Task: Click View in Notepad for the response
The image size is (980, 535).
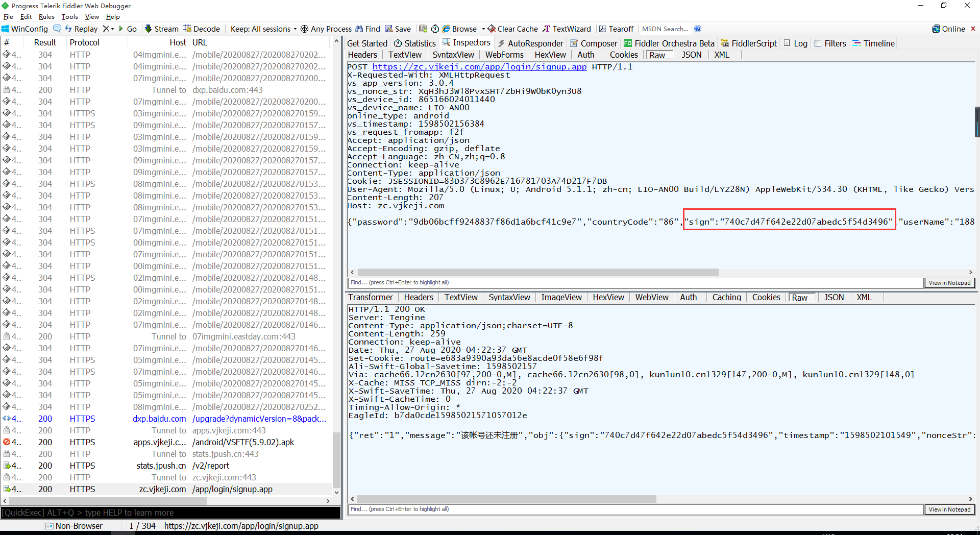Action: 949,509
